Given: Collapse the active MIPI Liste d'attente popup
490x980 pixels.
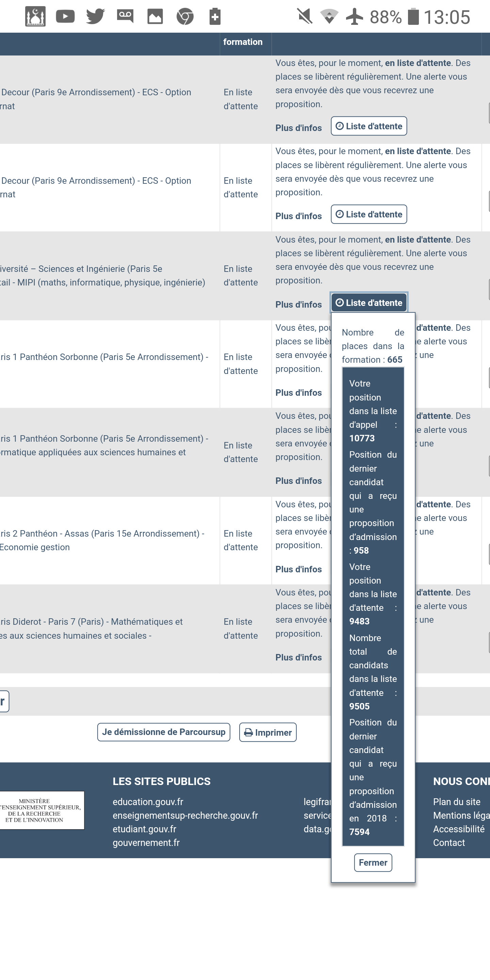Looking at the screenshot, I should pos(369,303).
